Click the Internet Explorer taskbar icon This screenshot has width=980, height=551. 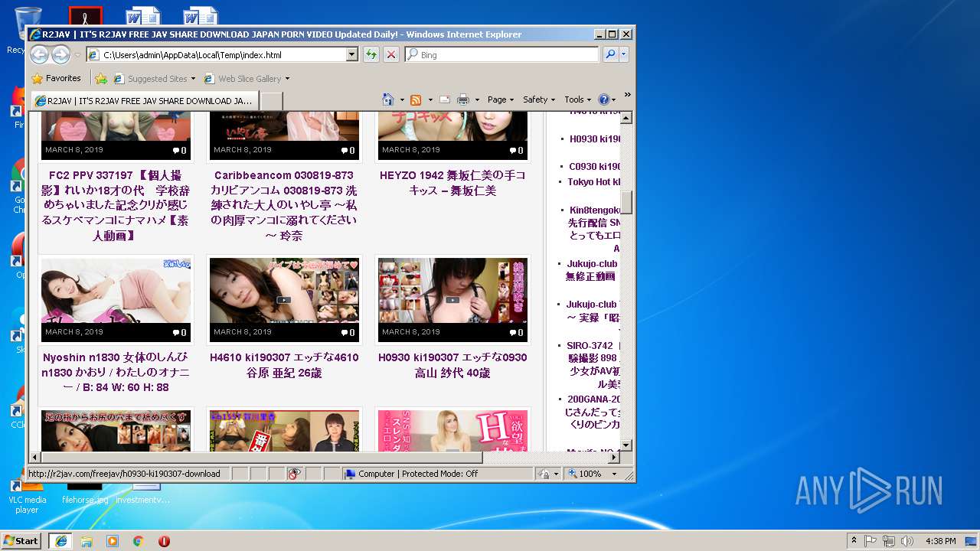60,540
